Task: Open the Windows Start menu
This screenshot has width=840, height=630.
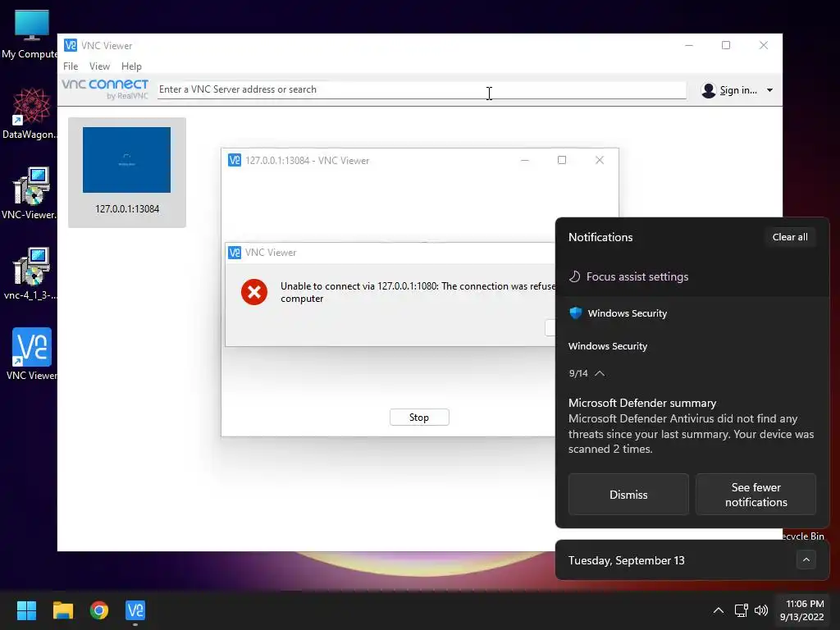Action: pos(26,610)
